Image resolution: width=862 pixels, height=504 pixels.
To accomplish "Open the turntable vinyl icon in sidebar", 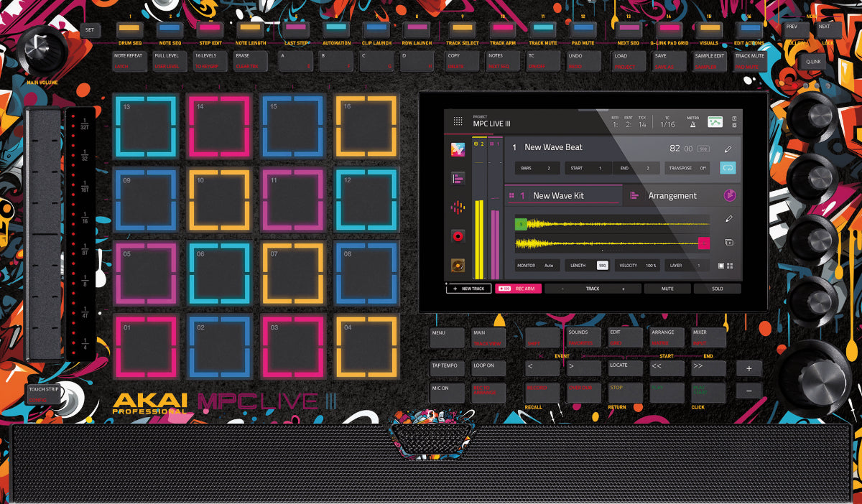I will 458,265.
